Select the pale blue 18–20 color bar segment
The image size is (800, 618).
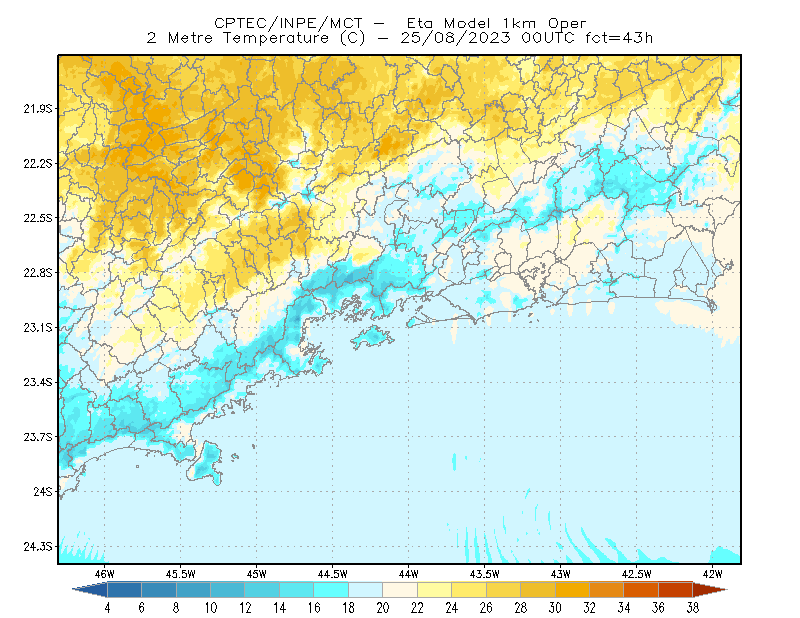[366, 590]
